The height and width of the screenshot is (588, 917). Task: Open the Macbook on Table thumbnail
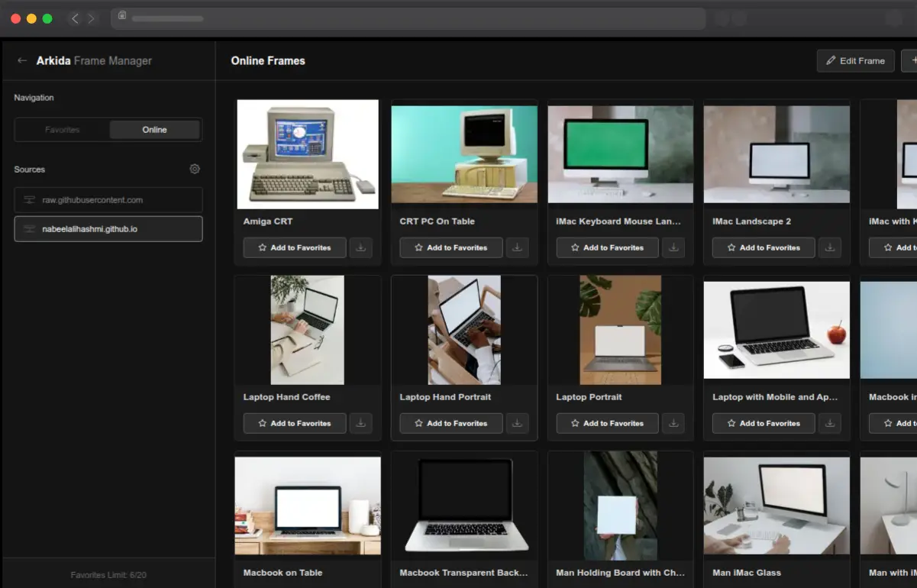click(x=308, y=506)
